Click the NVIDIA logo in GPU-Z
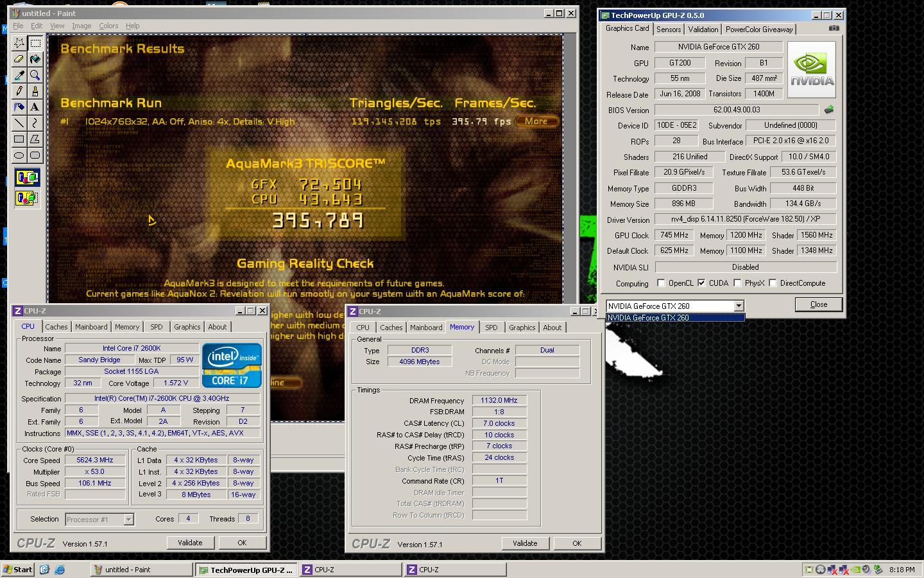The height and width of the screenshot is (578, 924). pos(812,69)
